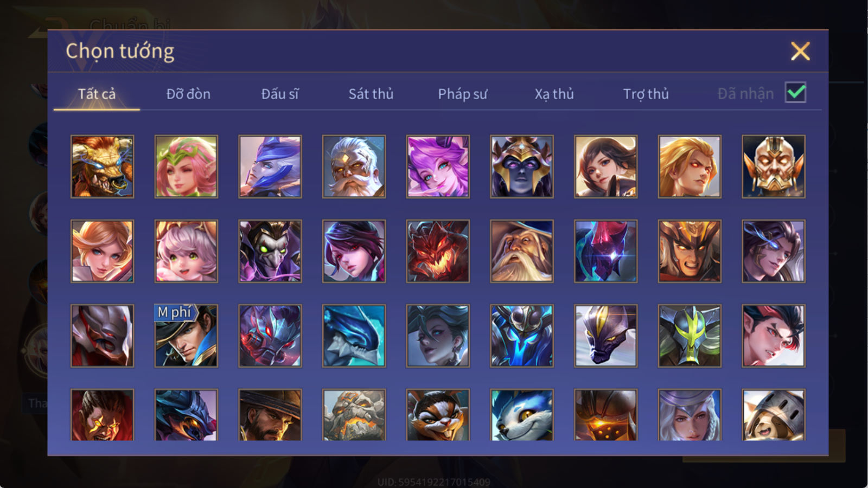Pick the gold-masked armored hero
This screenshot has width=868, height=488.
coord(774,166)
